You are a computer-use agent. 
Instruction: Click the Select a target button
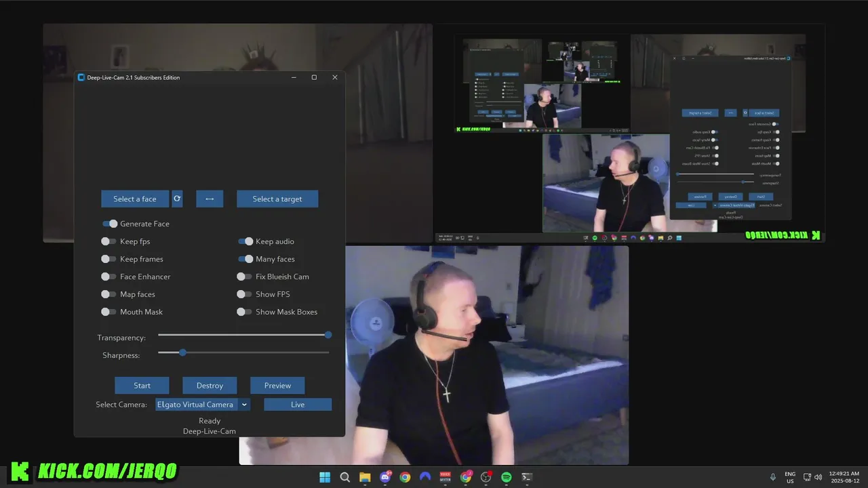[x=277, y=199]
